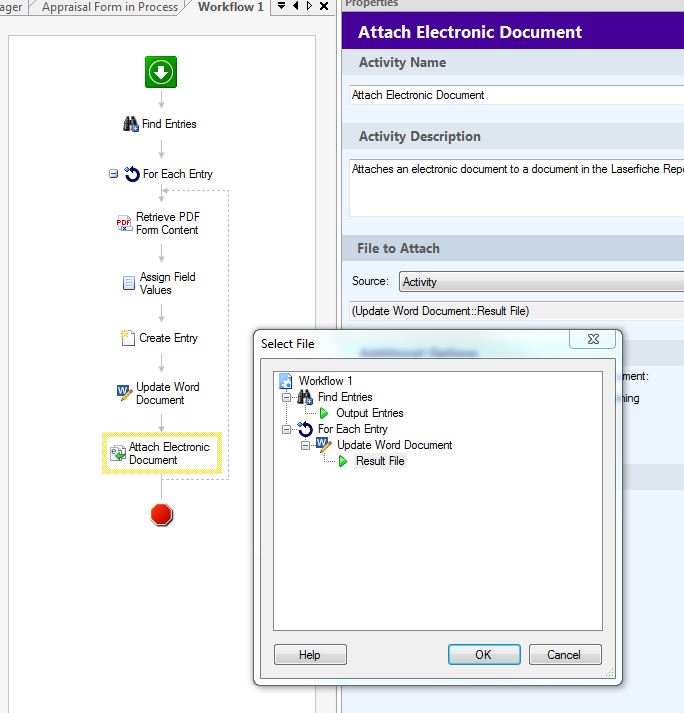Open the tab list dropdown arrow

pyautogui.click(x=281, y=7)
